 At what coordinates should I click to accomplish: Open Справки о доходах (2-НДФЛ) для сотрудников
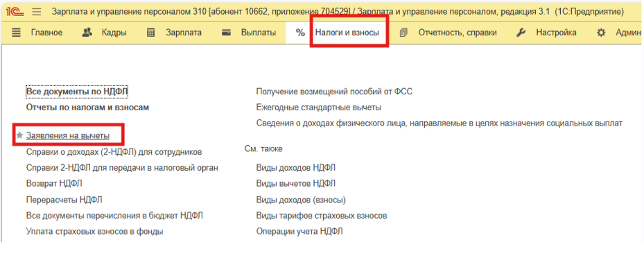pos(114,152)
